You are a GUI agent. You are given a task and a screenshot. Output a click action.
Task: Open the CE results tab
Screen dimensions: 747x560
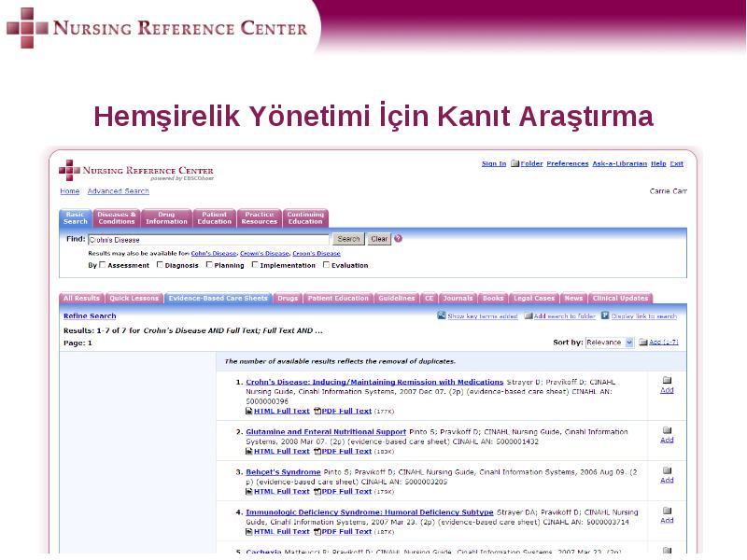430,298
